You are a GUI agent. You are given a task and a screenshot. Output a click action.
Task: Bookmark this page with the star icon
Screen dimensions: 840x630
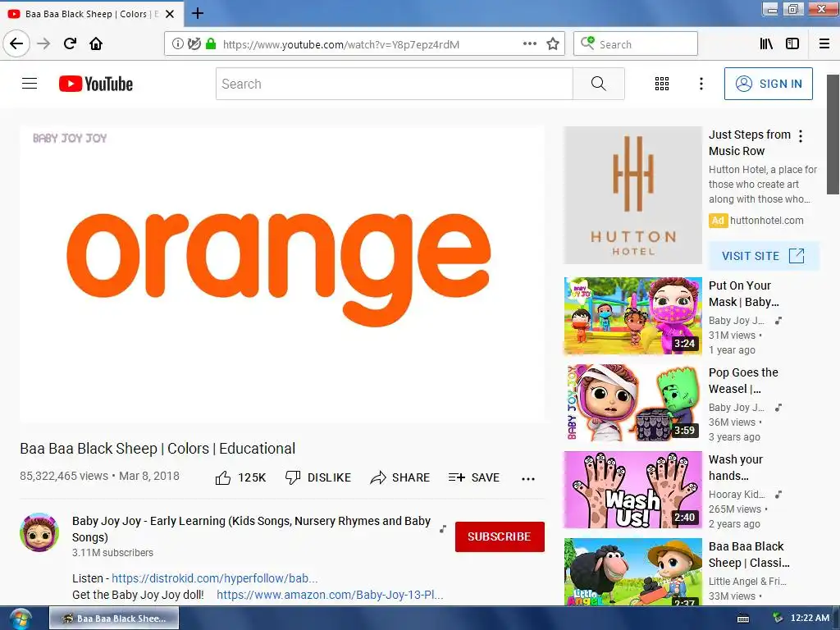click(x=553, y=44)
